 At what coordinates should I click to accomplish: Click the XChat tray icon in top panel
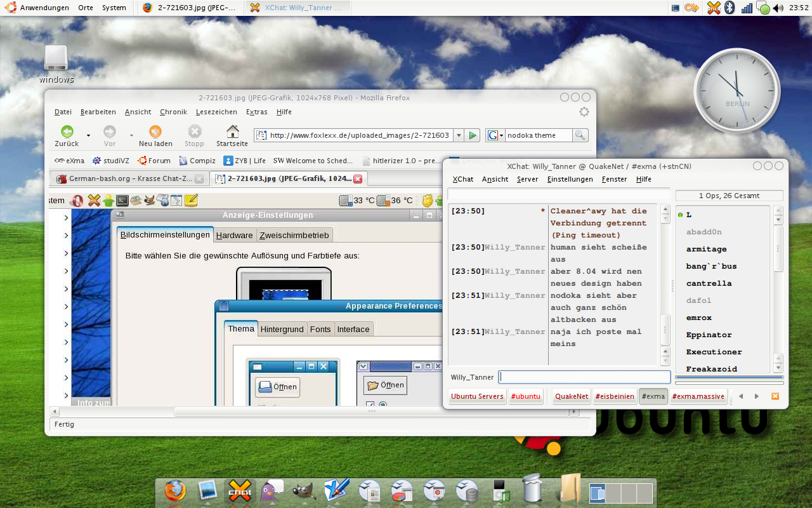714,8
